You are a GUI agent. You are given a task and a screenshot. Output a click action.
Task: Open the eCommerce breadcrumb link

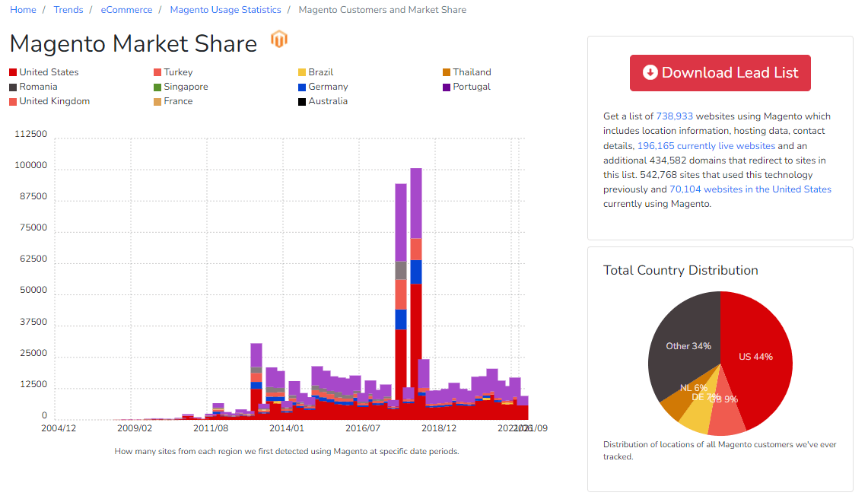(x=126, y=10)
